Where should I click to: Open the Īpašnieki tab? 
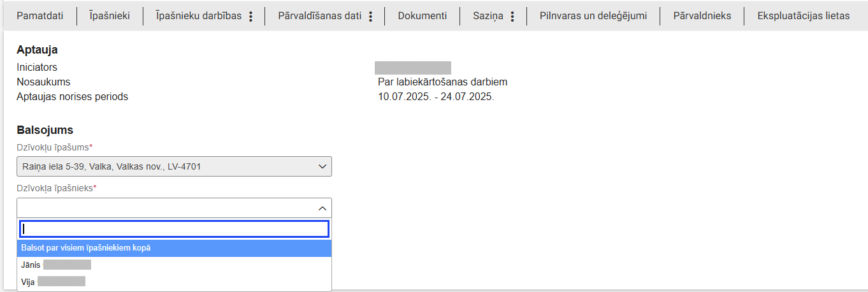pos(110,16)
